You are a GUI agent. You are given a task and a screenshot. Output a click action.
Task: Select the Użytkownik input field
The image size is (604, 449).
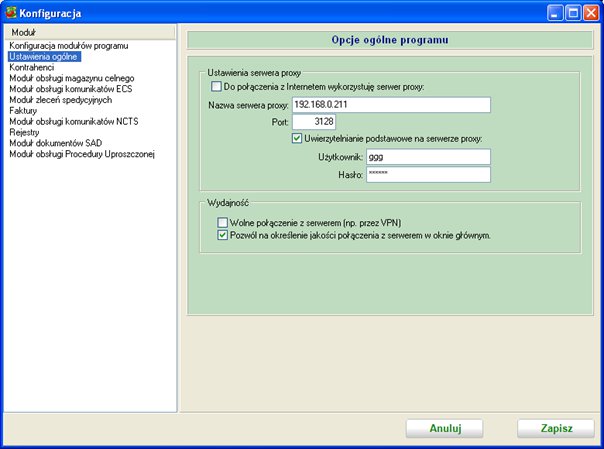tap(428, 157)
